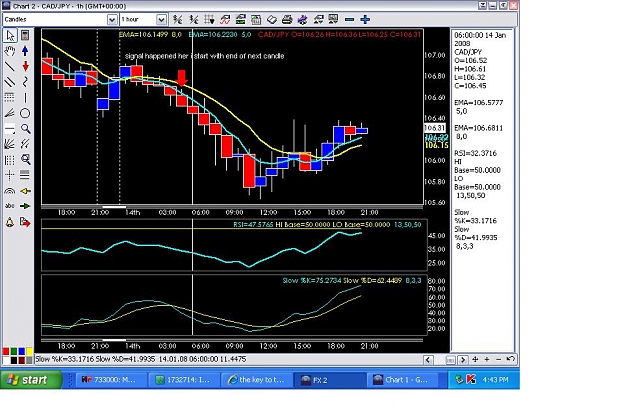Select the arrow pointer tool
This screenshot has height=405, width=625.
tap(10, 35)
